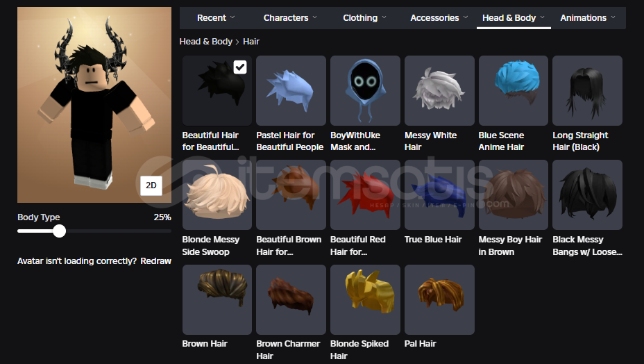The image size is (644, 364).
Task: Expand the Accessories dropdown chevron
Action: pos(466,17)
